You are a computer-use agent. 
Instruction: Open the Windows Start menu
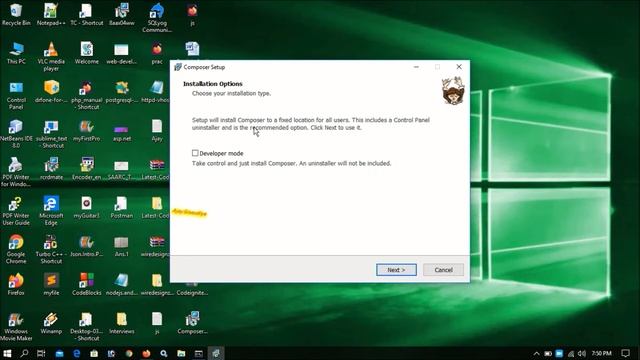[x=7, y=353]
